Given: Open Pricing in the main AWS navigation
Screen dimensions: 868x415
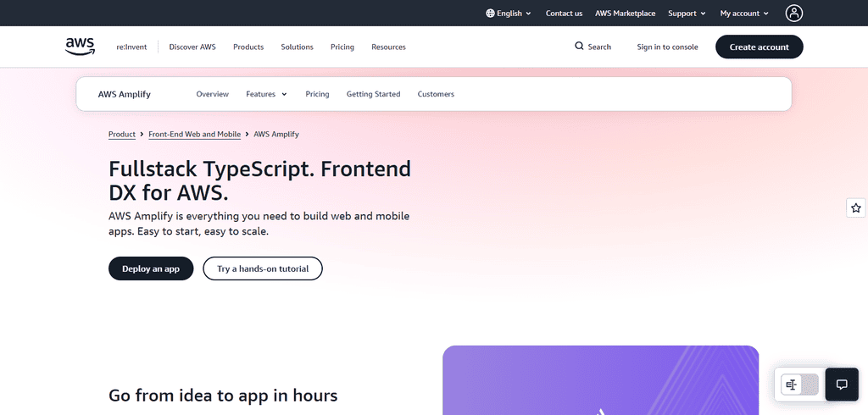Looking at the screenshot, I should [x=342, y=47].
